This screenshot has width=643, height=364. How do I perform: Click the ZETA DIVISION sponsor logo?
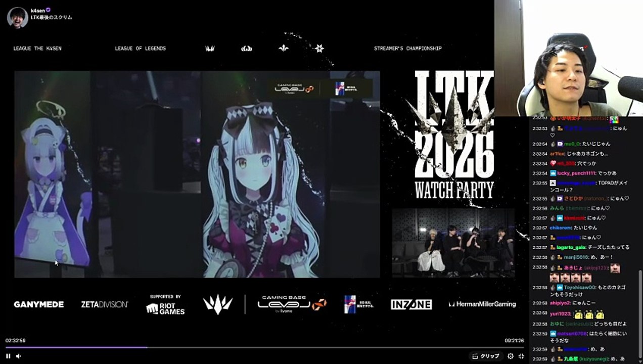point(105,304)
